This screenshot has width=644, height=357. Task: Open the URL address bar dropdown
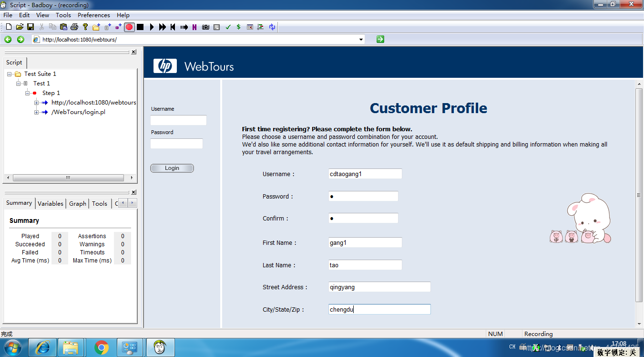click(x=361, y=40)
